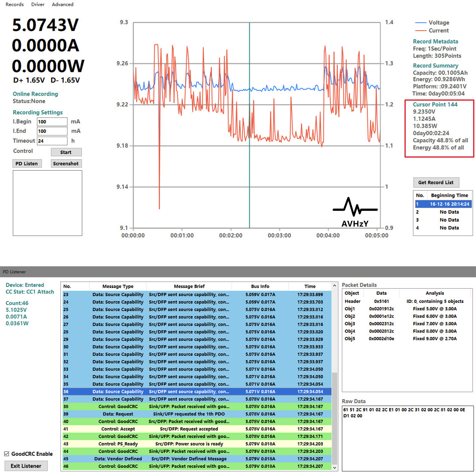This screenshot has width=476, height=476.
Task: Click the Timeout hours input field
Action: (x=52, y=141)
